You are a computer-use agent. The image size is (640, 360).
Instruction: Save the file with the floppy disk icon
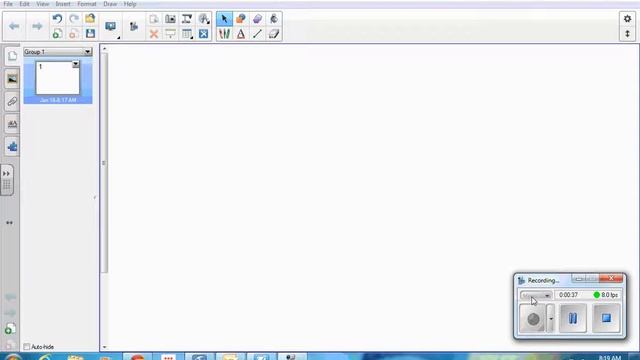90,33
